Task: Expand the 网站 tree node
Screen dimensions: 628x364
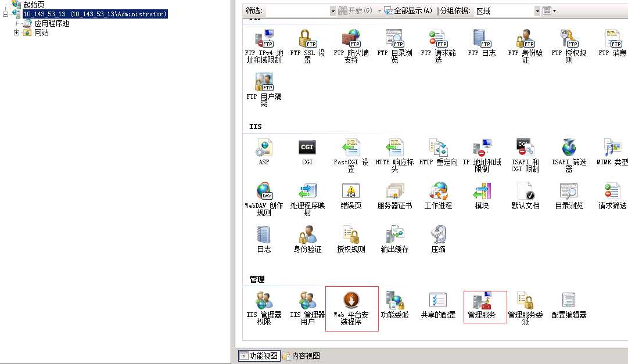Action: click(16, 33)
